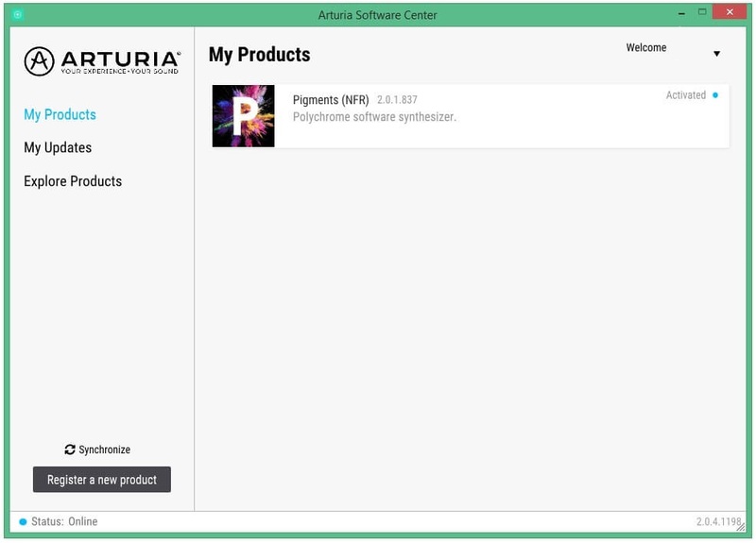The image size is (756, 543).
Task: Click the Pigments (NFR) product name
Action: (331, 100)
